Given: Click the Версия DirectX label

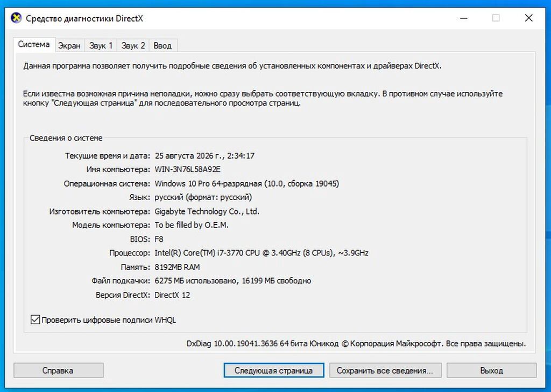Looking at the screenshot, I should (123, 295).
